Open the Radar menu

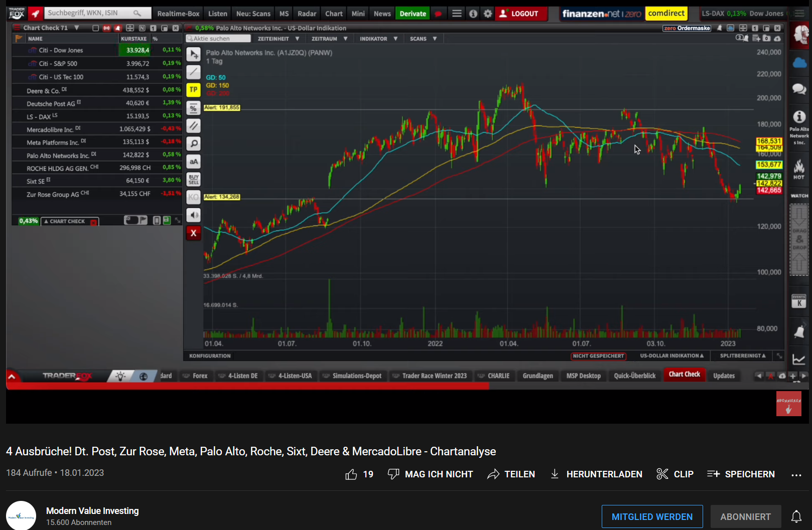coord(307,14)
